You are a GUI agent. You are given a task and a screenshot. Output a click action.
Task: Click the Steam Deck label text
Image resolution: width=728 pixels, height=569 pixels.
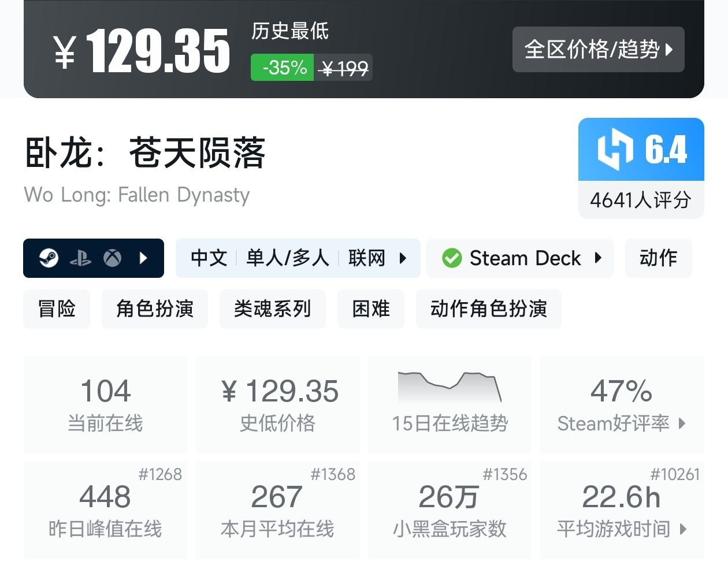coord(525,258)
